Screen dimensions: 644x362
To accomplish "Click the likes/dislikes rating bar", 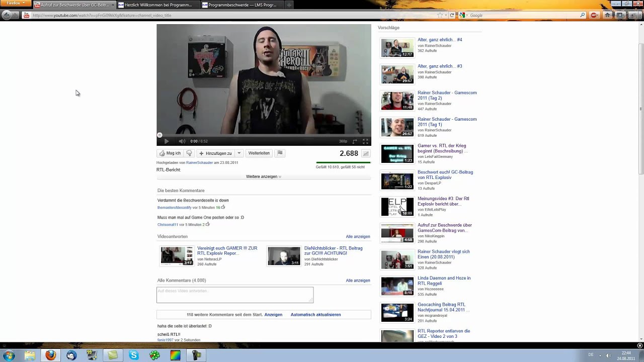I will (x=343, y=163).
